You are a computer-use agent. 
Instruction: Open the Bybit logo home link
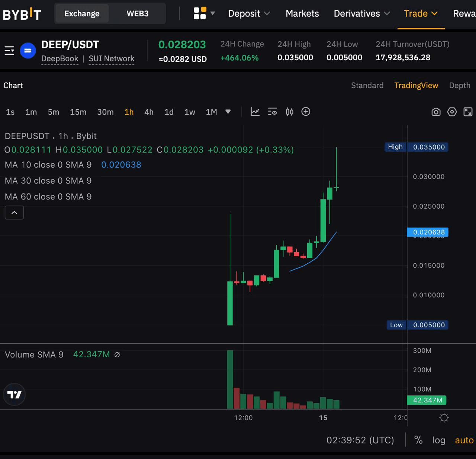[x=22, y=14]
